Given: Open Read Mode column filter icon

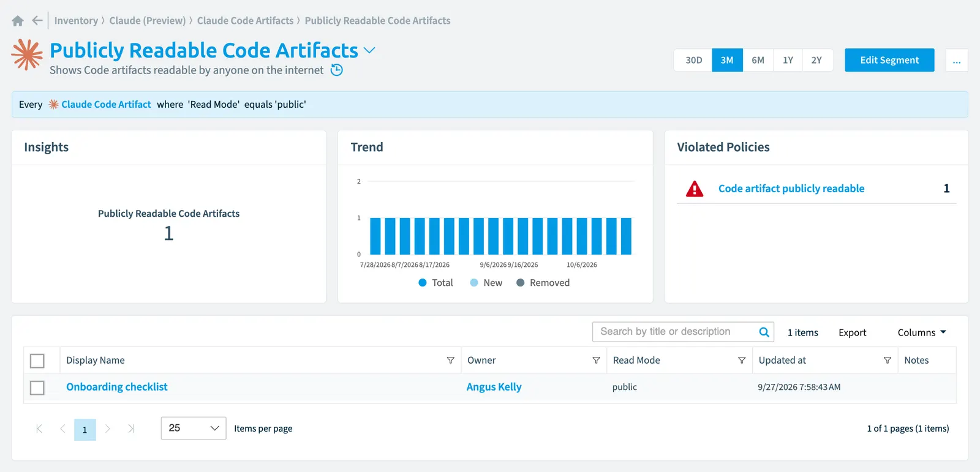Looking at the screenshot, I should 742,361.
